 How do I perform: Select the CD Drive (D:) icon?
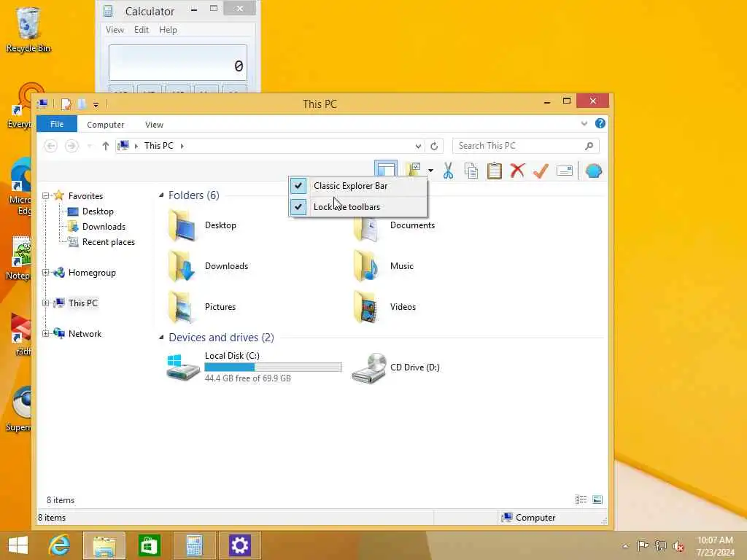click(369, 367)
